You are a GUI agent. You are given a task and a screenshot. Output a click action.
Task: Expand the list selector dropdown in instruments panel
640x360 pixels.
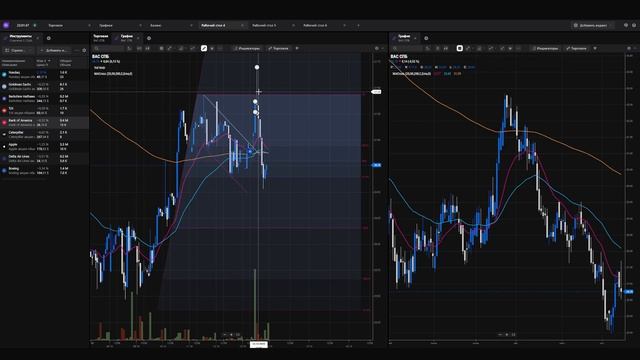click(x=18, y=50)
